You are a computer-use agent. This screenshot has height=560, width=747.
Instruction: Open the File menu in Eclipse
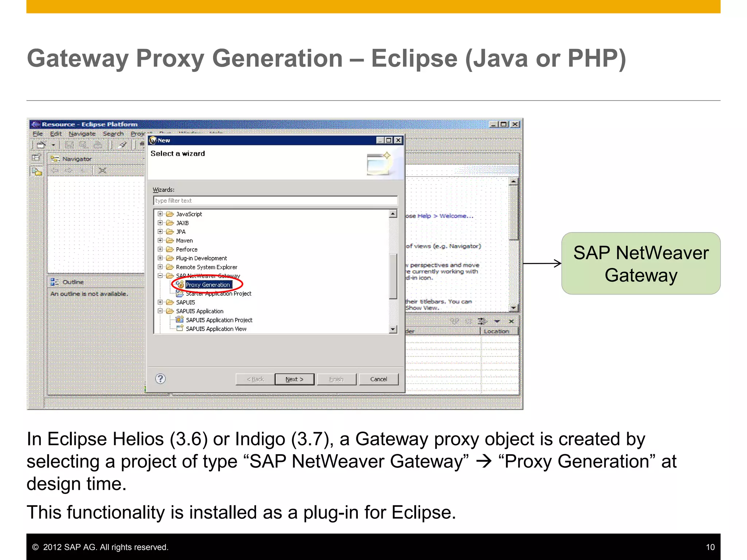click(x=38, y=134)
